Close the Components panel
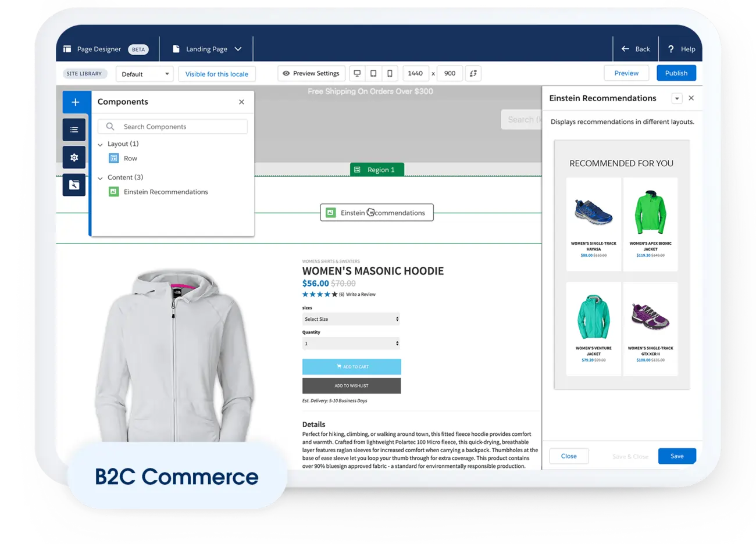756x544 pixels. pos(241,102)
